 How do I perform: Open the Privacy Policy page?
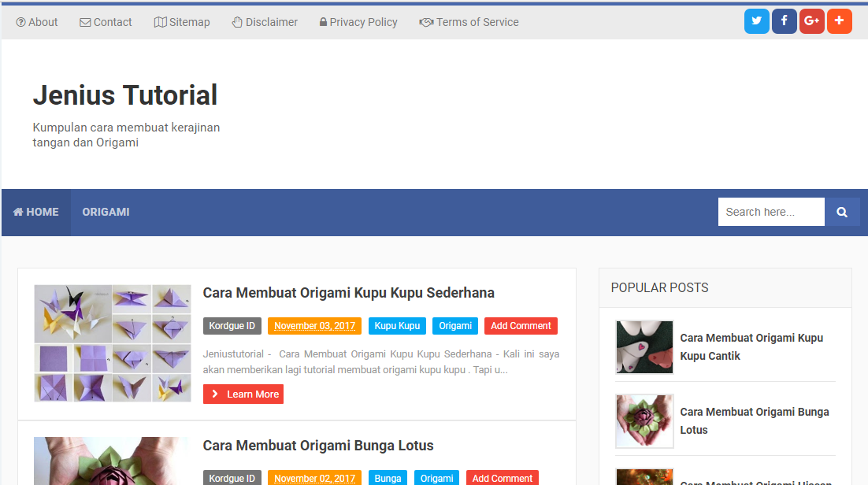click(x=358, y=22)
